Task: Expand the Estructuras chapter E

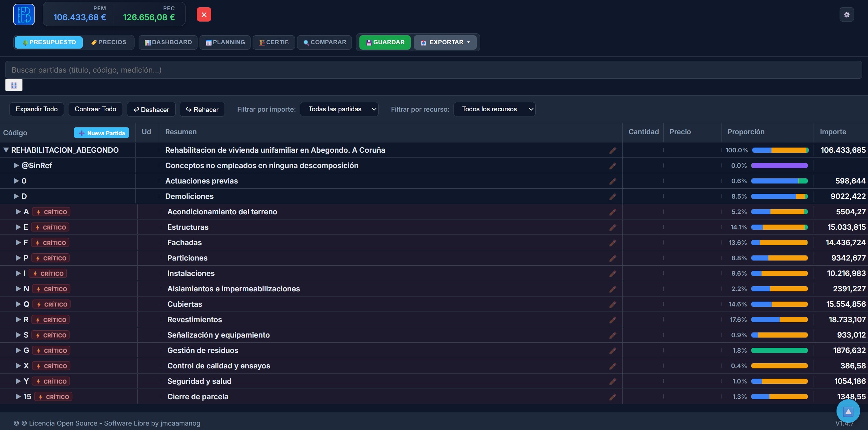Action: coord(18,227)
